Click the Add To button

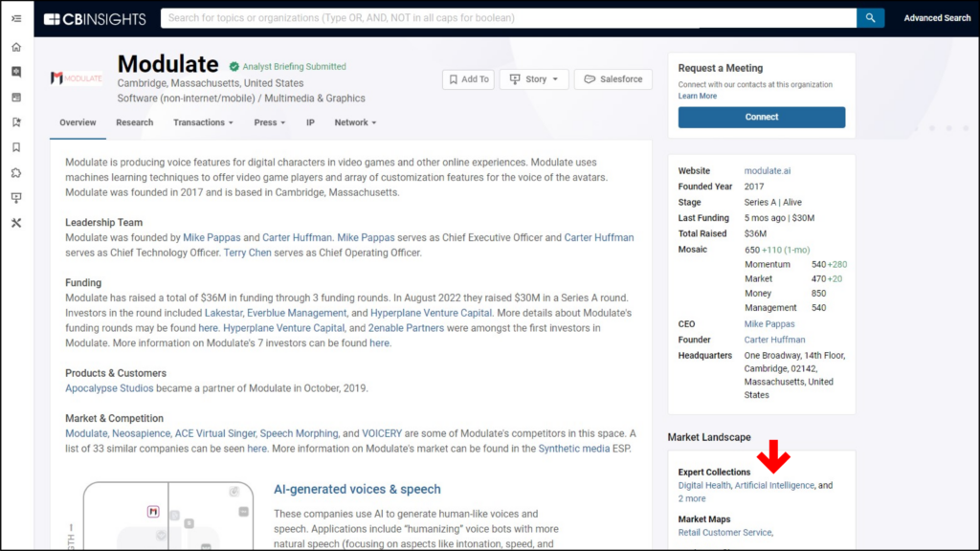[468, 79]
